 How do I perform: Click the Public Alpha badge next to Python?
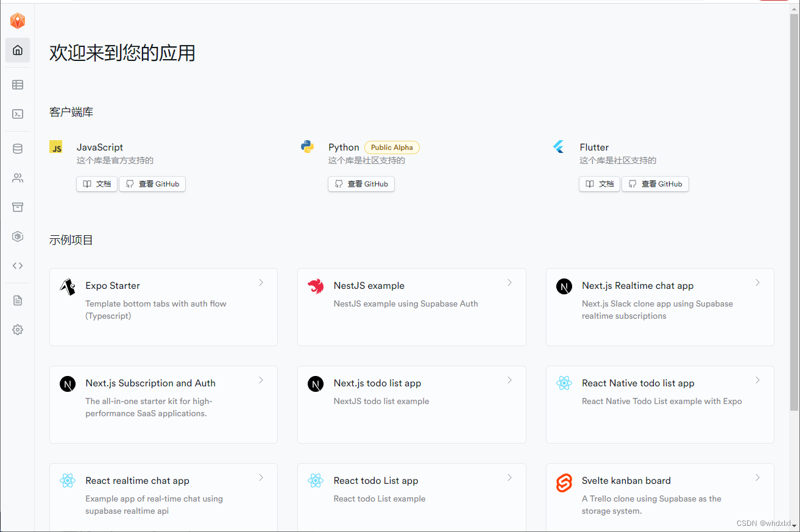(392, 147)
